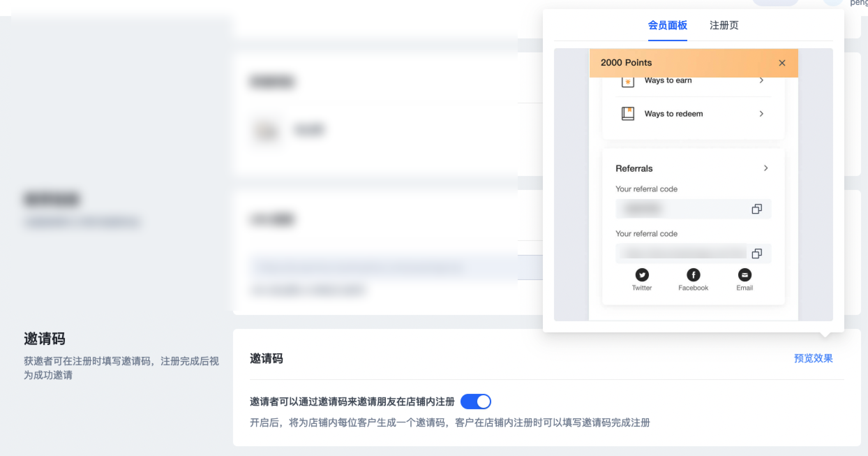
Task: Click the second referral code field
Action: 681,254
